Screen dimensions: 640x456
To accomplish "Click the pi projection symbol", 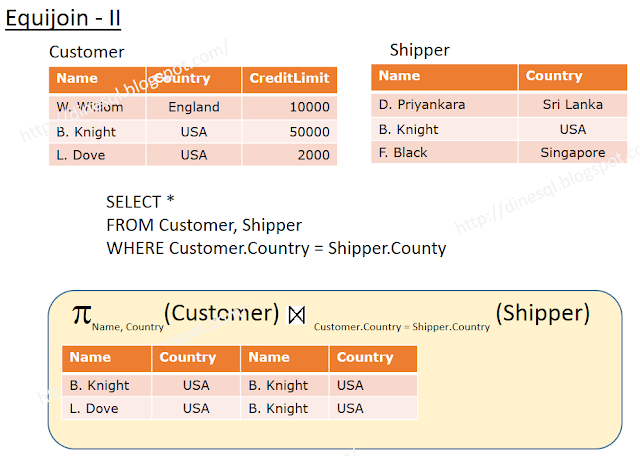I will coord(80,313).
